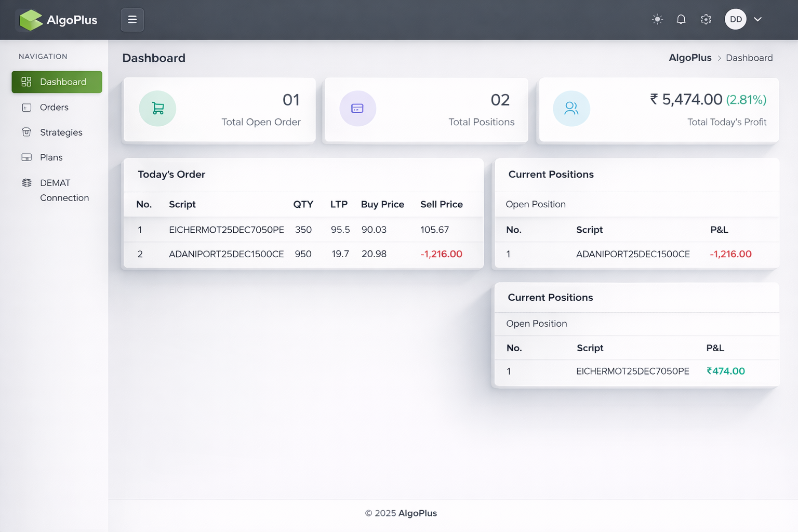Open settings using the gear icon
Viewport: 798px width, 532px height.
click(706, 19)
